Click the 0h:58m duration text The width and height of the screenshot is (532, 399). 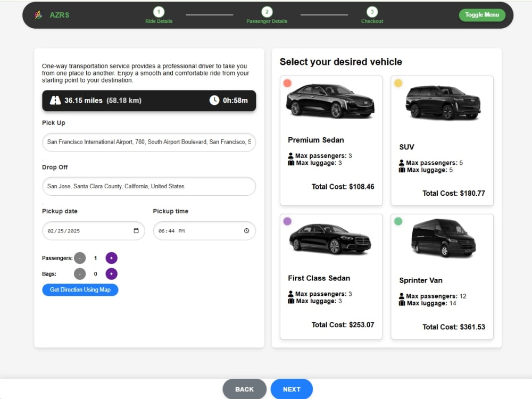235,101
